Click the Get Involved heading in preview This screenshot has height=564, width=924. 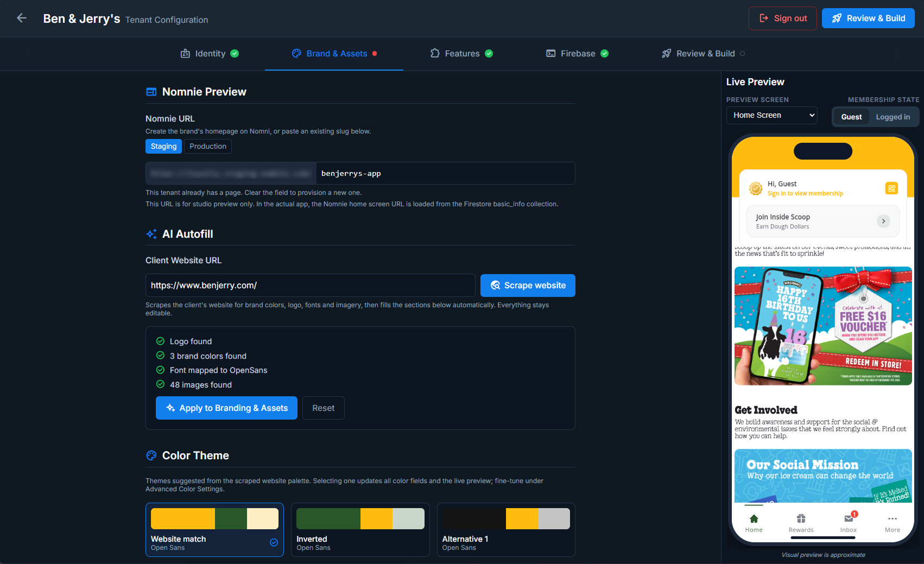[x=766, y=410]
